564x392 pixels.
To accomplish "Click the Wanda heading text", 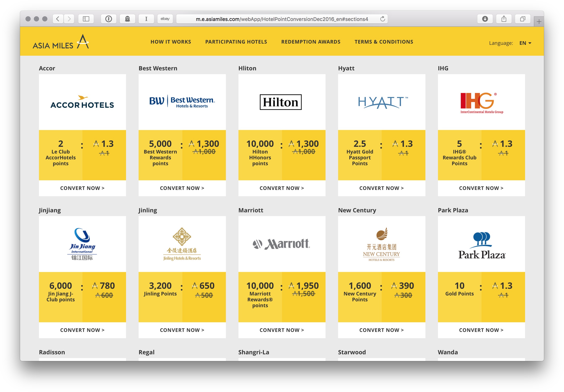I will (447, 352).
